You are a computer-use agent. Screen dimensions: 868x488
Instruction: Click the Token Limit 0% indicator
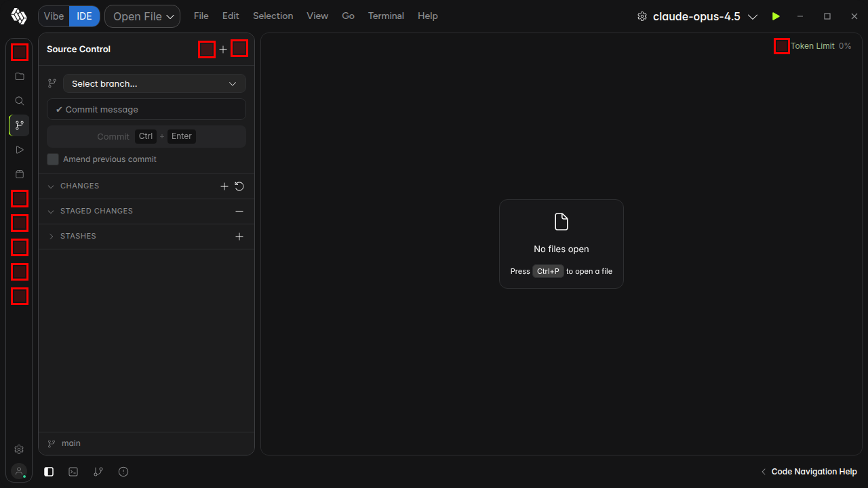821,46
